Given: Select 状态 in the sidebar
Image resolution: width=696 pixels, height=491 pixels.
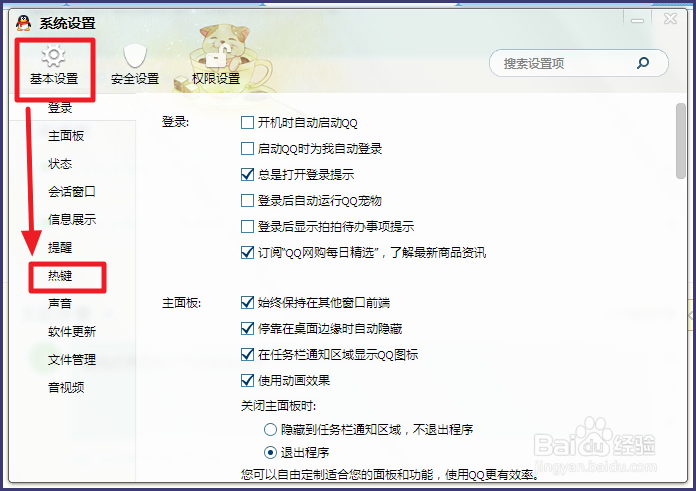Looking at the screenshot, I should click(x=60, y=164).
